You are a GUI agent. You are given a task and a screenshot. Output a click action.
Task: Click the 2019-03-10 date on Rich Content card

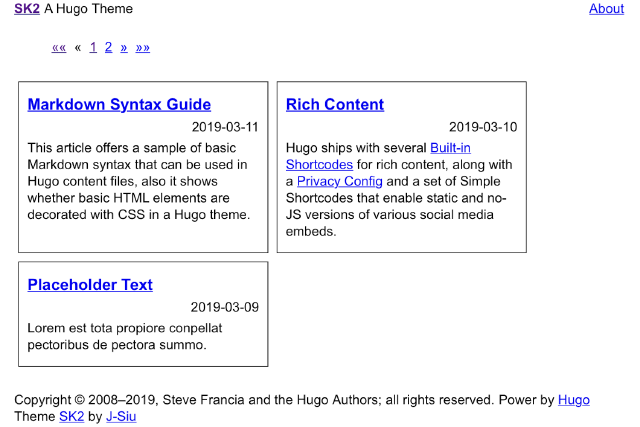pos(483,127)
